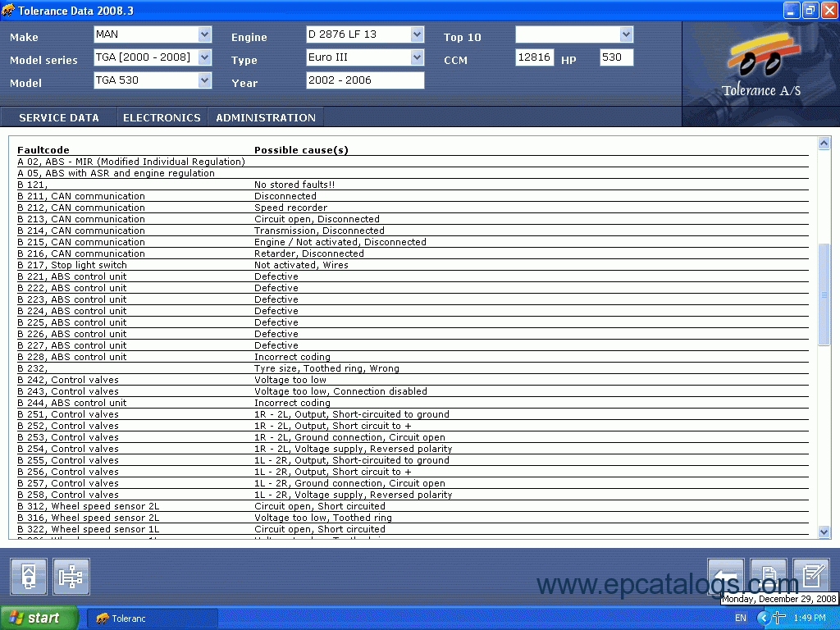Click fault B 228, ABS control unit
This screenshot has height=630, width=840.
(413, 358)
